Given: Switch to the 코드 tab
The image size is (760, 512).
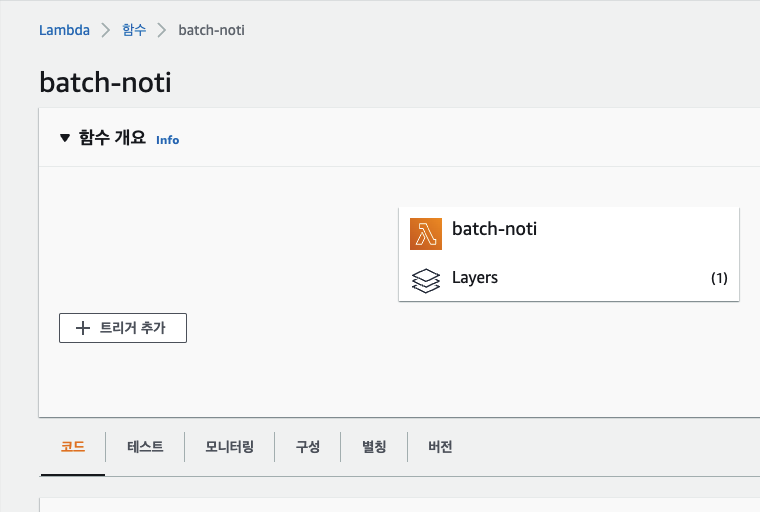Looking at the screenshot, I should point(72,447).
